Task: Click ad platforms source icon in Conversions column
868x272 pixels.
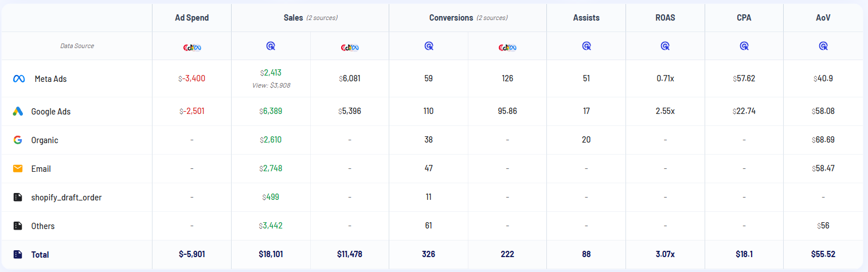Action: [507, 46]
